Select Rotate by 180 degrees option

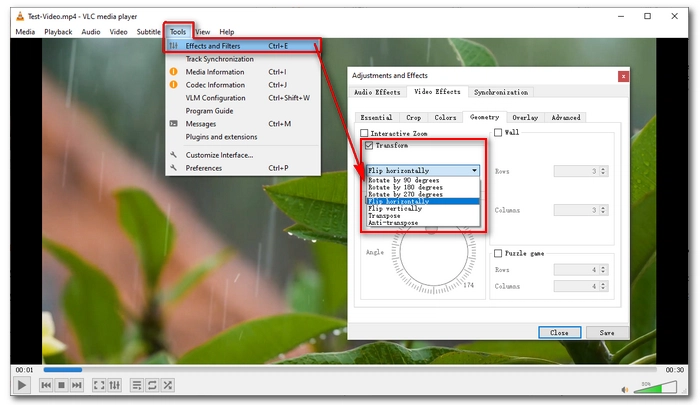[423, 188]
